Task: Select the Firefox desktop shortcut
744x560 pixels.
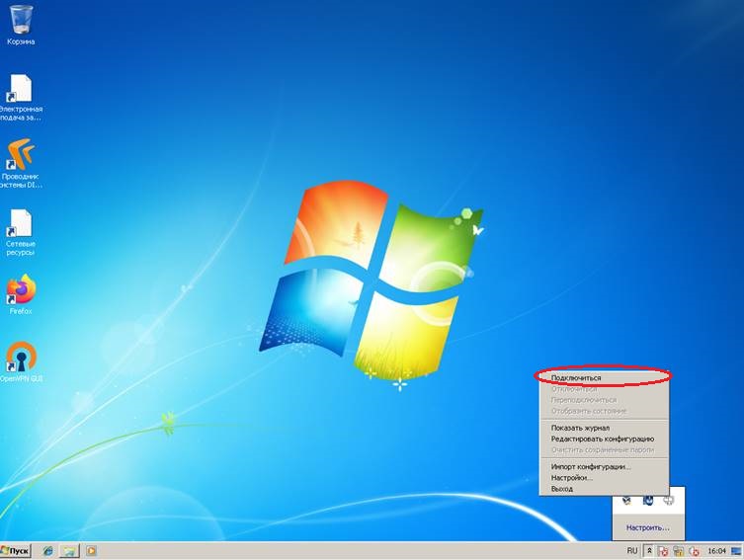Action: 21,294
